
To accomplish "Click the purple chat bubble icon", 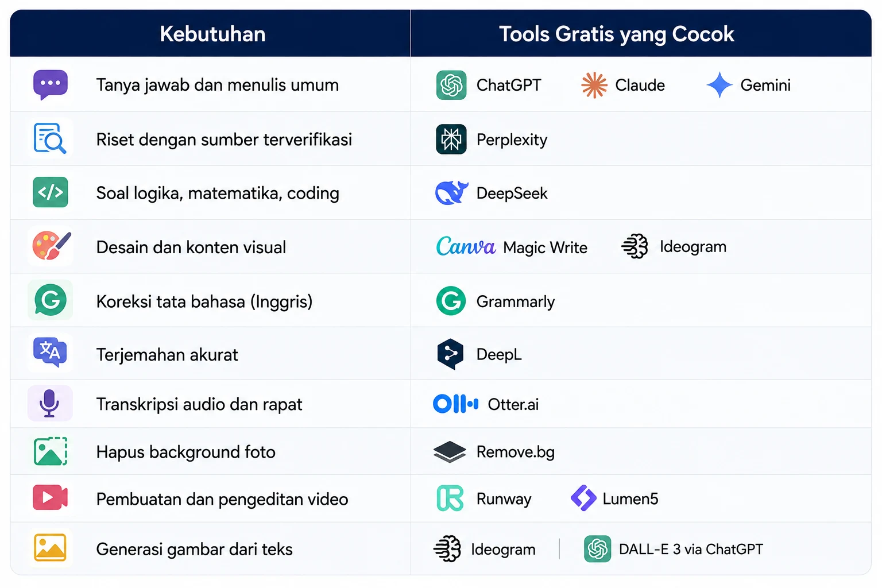I will pos(51,85).
